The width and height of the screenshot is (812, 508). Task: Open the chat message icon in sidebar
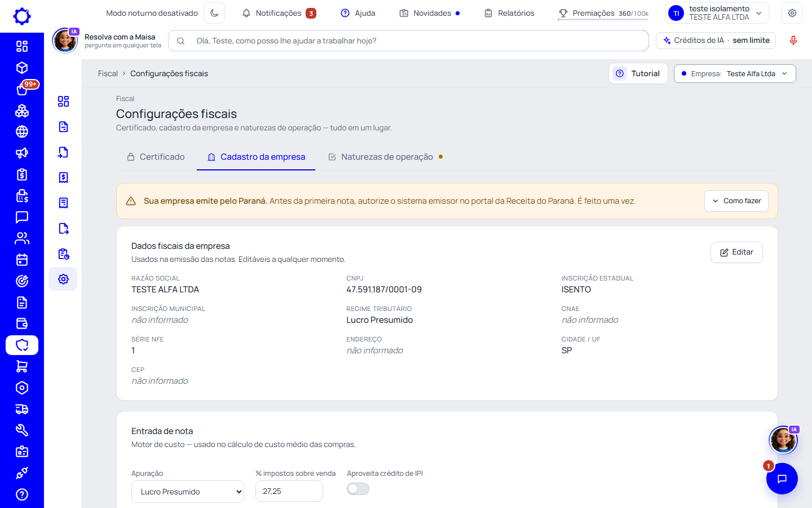coord(22,217)
